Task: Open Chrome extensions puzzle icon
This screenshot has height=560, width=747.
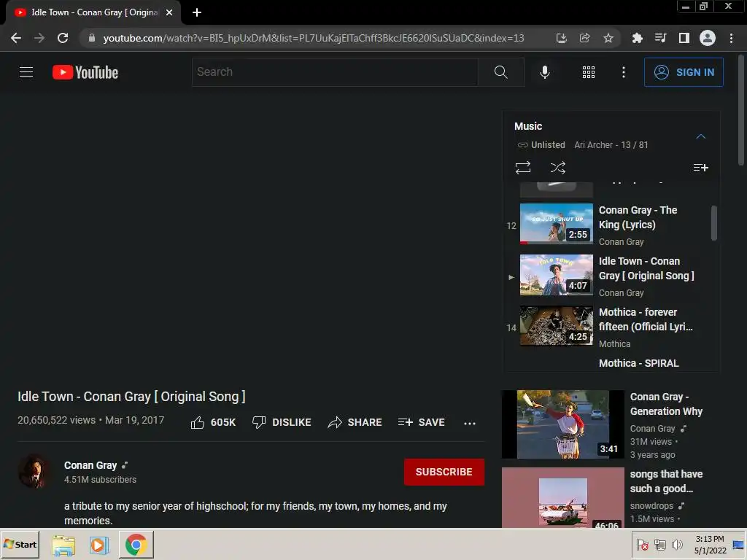Action: [637, 38]
